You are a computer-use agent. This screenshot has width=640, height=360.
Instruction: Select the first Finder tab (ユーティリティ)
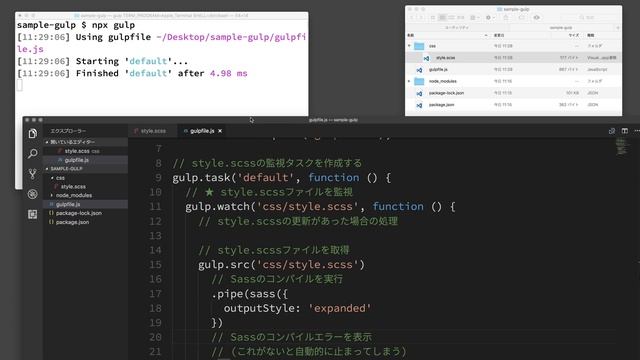(x=456, y=28)
